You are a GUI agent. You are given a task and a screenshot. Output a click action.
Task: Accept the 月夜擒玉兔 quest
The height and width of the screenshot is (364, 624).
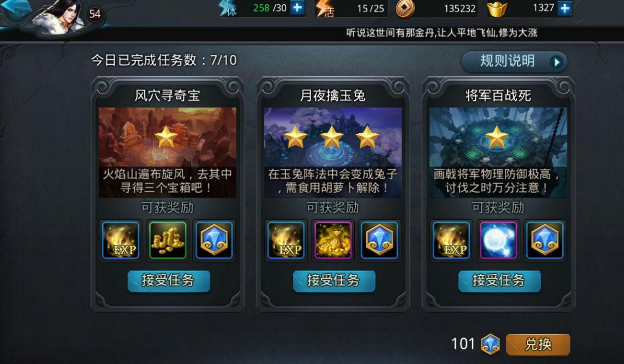tap(334, 281)
